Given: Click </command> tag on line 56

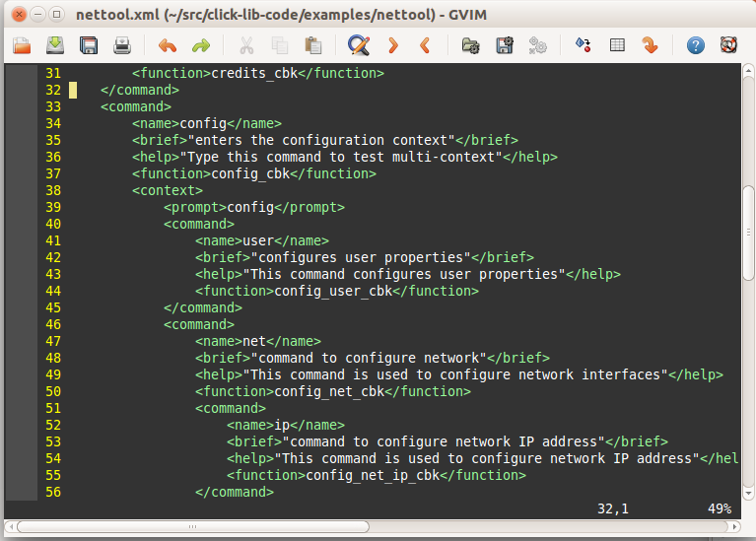Looking at the screenshot, I should [235, 493].
